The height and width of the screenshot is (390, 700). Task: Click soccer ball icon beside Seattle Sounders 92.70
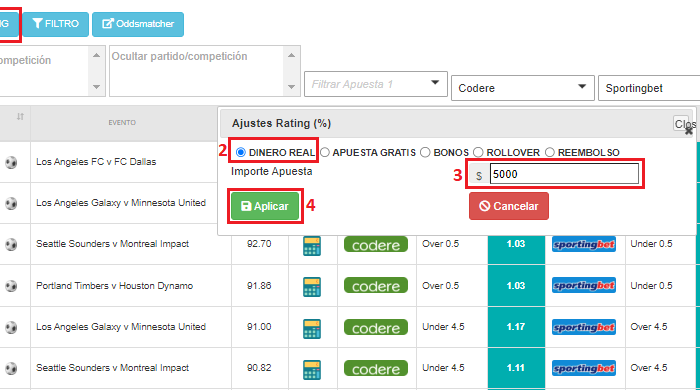click(11, 245)
